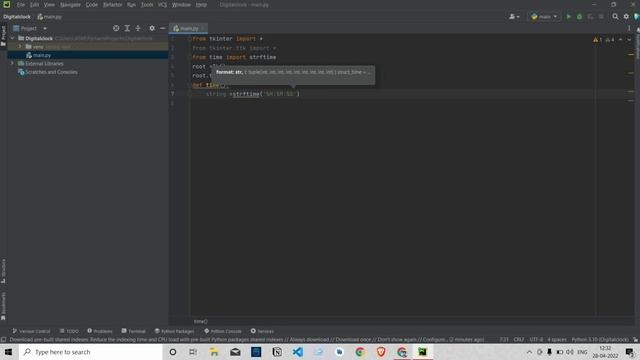Toggle the Project side tab
640x360 pixels.
[x=3, y=36]
